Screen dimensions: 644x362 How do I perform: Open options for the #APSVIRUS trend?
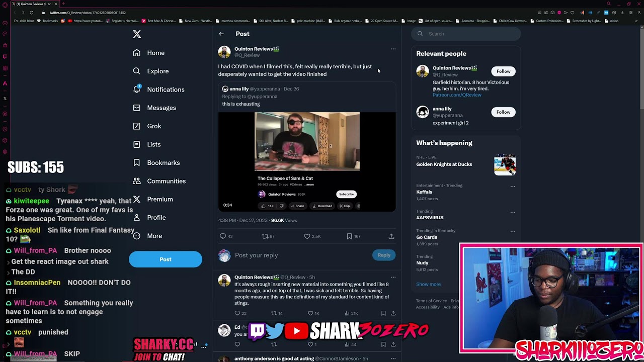click(x=513, y=212)
